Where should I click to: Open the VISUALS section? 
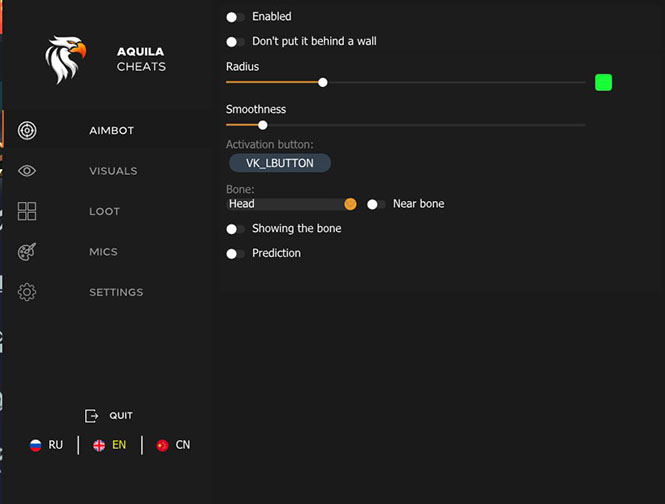tap(113, 171)
